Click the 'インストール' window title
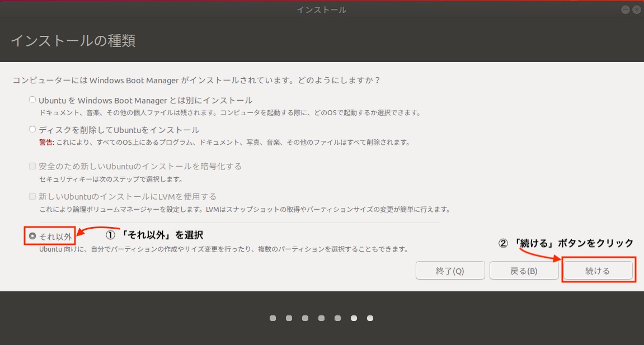The width and height of the screenshot is (644, 345). (322, 10)
